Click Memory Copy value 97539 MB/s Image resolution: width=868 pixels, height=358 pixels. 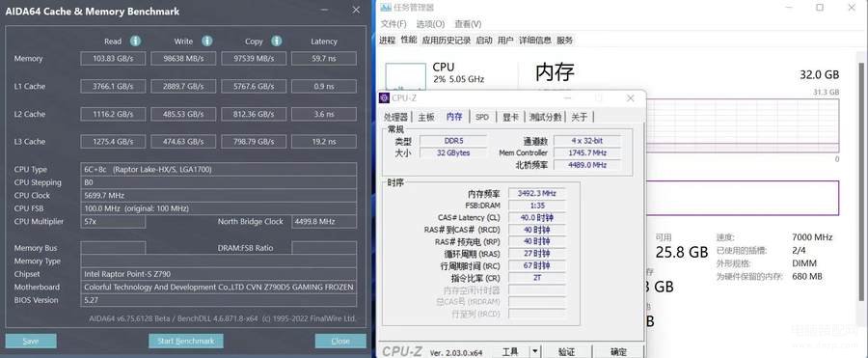click(x=254, y=59)
